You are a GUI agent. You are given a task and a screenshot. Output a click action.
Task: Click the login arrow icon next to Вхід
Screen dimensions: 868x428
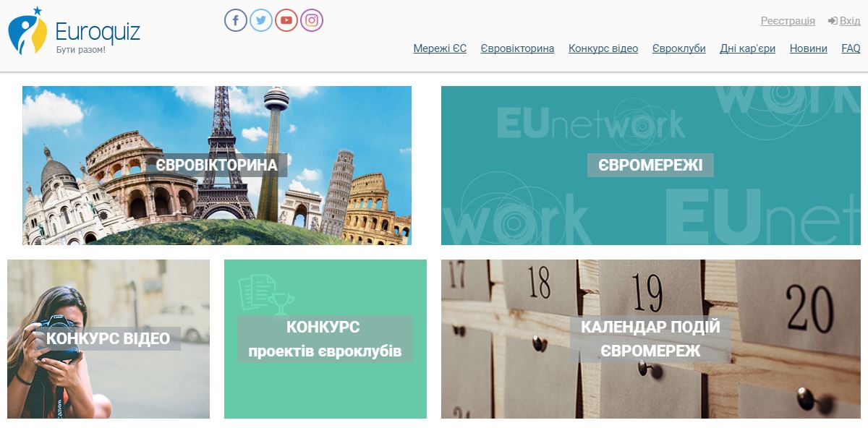pos(833,21)
